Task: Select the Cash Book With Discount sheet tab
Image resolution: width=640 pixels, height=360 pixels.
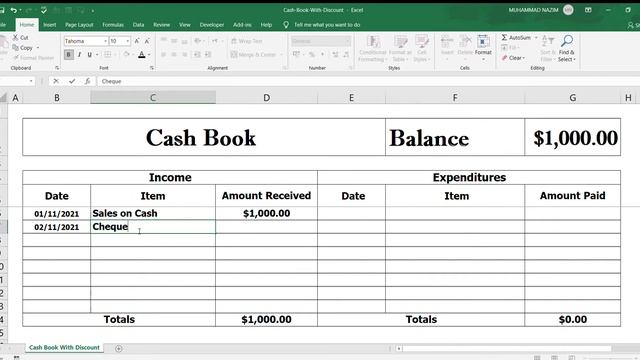Action: point(64,347)
